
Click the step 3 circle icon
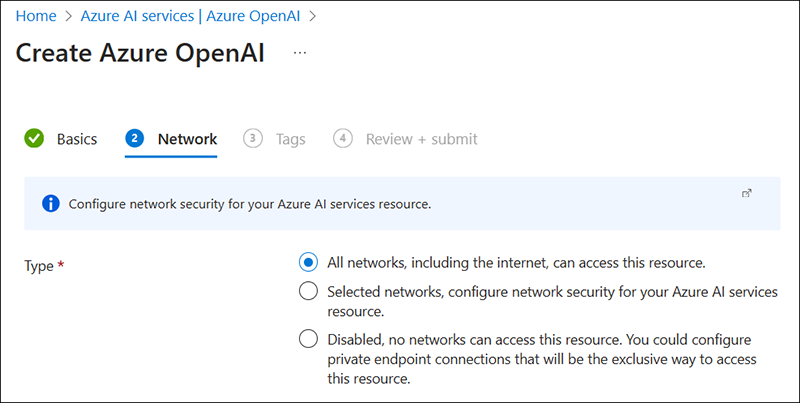pos(253,139)
